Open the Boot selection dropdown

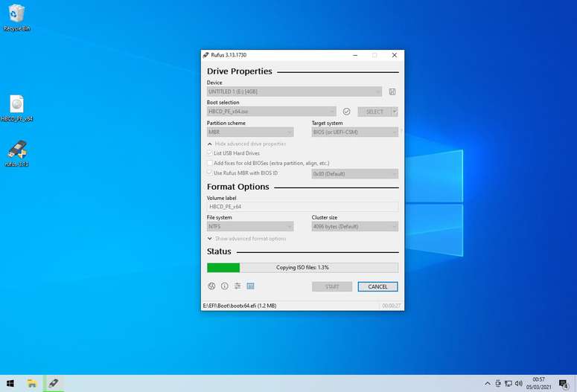pos(271,112)
